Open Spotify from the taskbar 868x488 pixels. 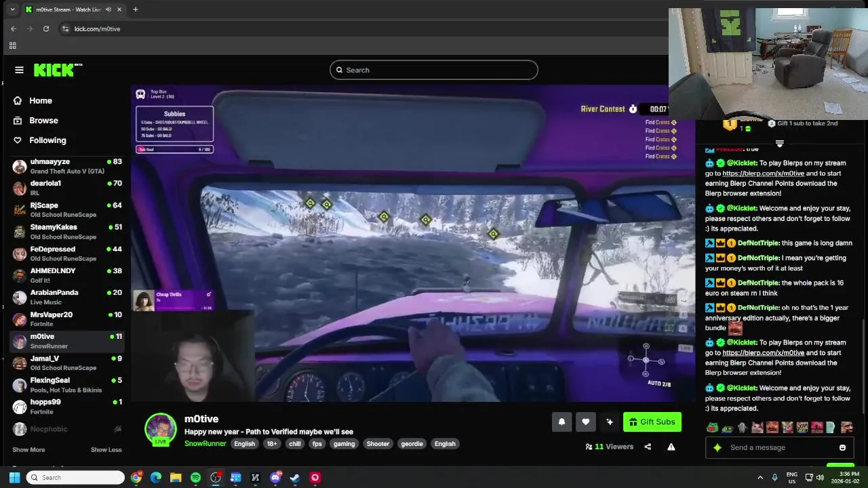[195, 477]
